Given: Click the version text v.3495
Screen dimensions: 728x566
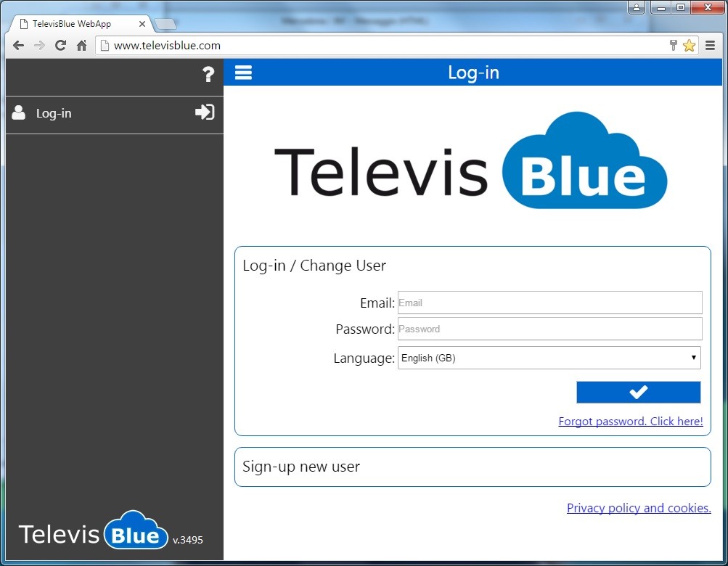Looking at the screenshot, I should [x=187, y=540].
